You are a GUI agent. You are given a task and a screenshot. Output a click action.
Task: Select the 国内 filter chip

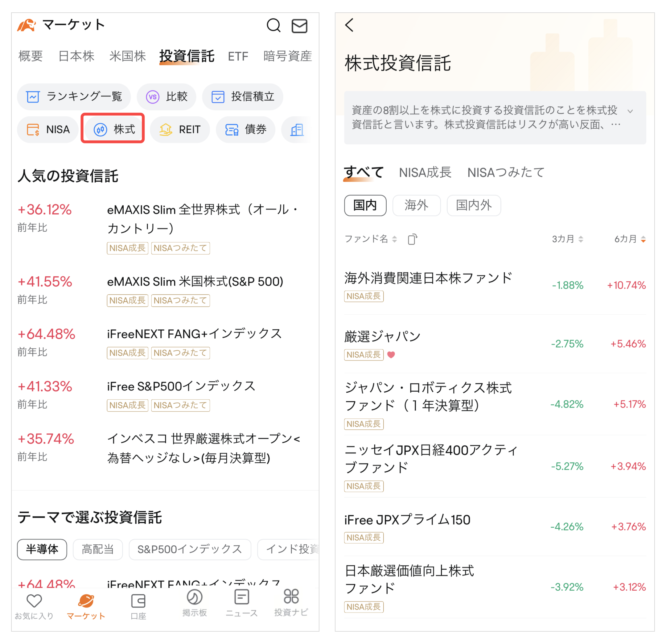click(365, 205)
